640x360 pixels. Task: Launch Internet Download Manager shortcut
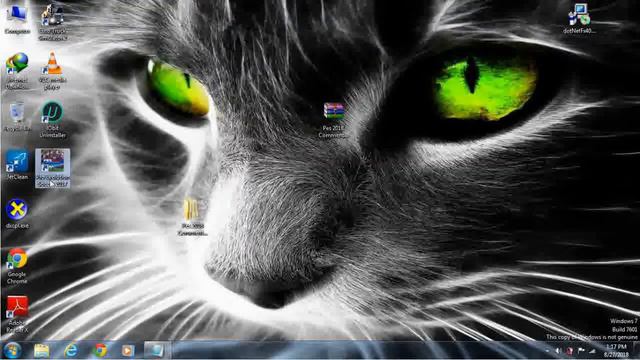17,70
